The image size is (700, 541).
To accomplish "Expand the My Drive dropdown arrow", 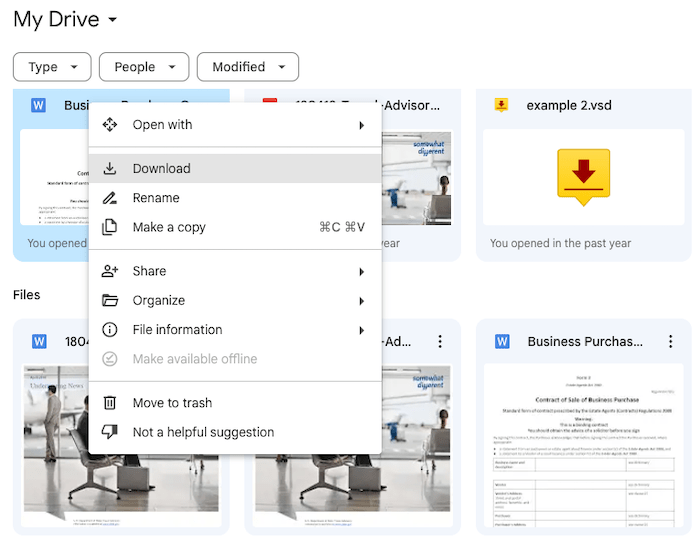I will [112, 21].
